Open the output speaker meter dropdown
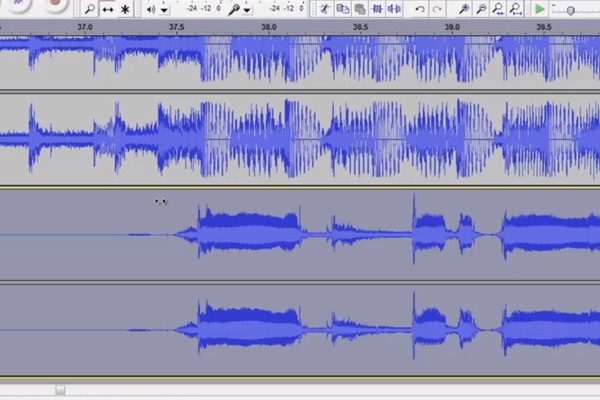Image resolution: width=600 pixels, height=400 pixels. coord(164,10)
